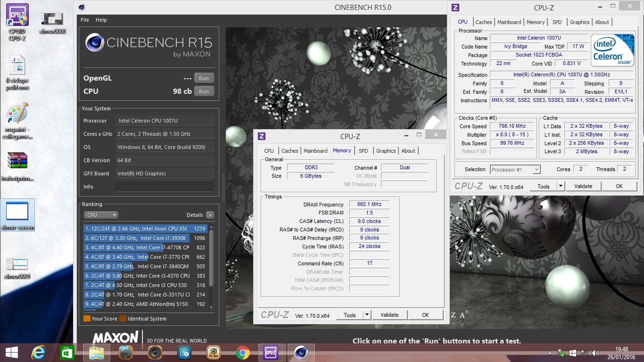Launch the mspaint desktop shortcut
This screenshot has height=362, width=644.
pos(17,121)
